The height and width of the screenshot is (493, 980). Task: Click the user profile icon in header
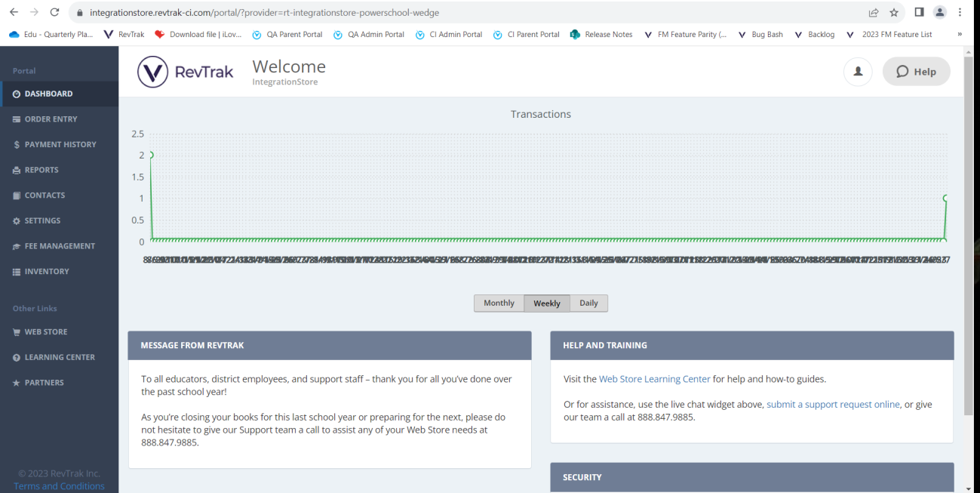coord(858,72)
